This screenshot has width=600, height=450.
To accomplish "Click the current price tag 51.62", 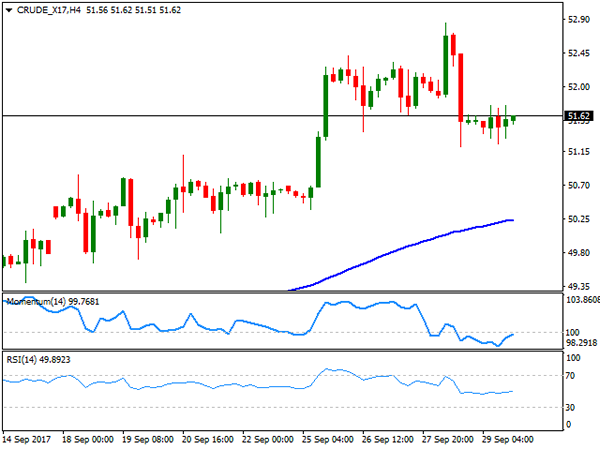I will 579,116.
